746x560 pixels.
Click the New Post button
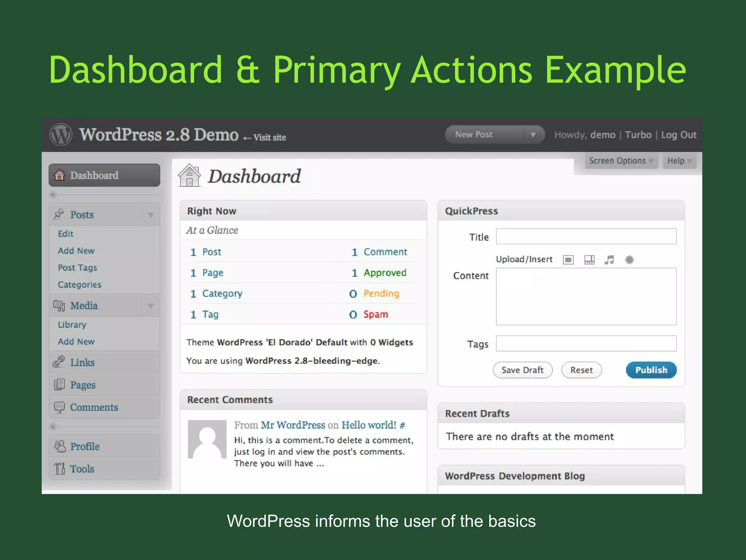484,134
